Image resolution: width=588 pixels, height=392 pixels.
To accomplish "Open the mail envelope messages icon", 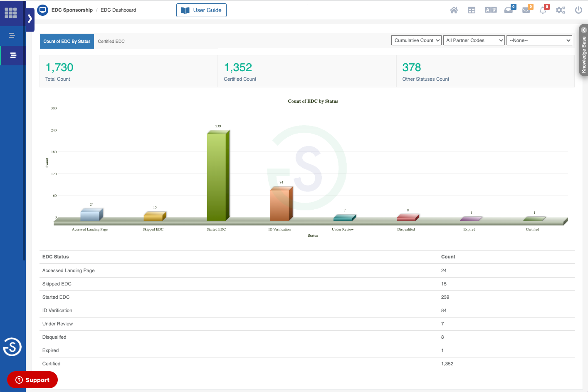I will pos(526,10).
